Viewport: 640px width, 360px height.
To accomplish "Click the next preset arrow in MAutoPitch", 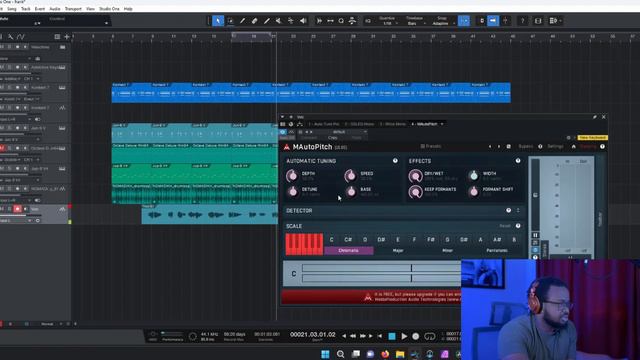I will click(499, 147).
